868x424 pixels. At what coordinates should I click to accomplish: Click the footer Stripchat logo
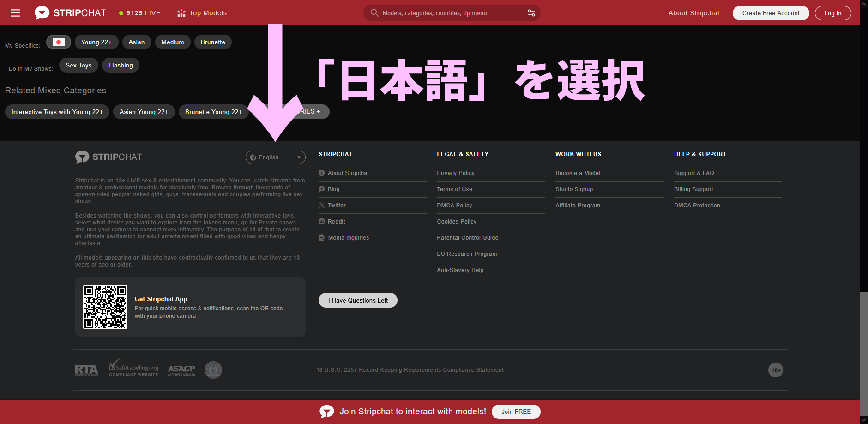(x=108, y=157)
